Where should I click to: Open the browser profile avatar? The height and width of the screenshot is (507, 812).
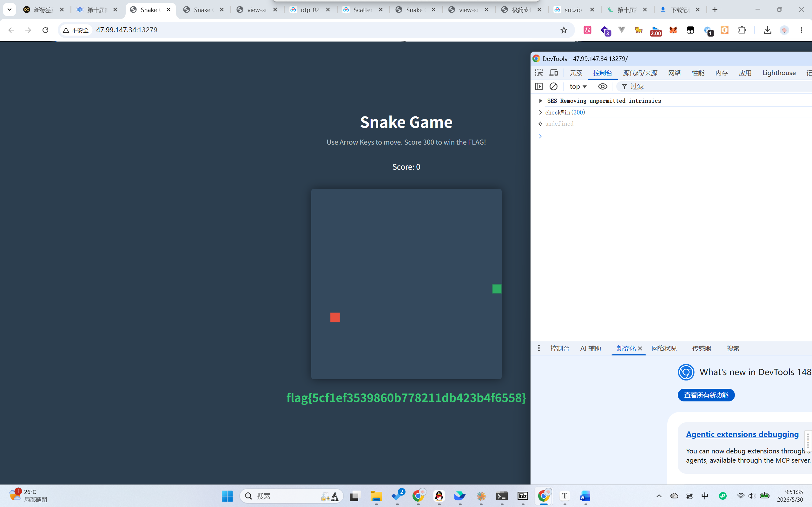point(784,30)
